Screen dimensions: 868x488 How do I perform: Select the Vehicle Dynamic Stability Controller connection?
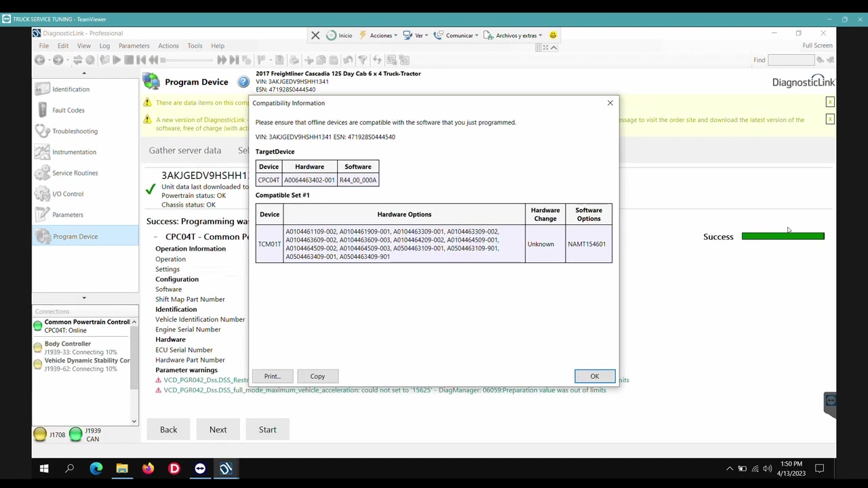(x=81, y=365)
